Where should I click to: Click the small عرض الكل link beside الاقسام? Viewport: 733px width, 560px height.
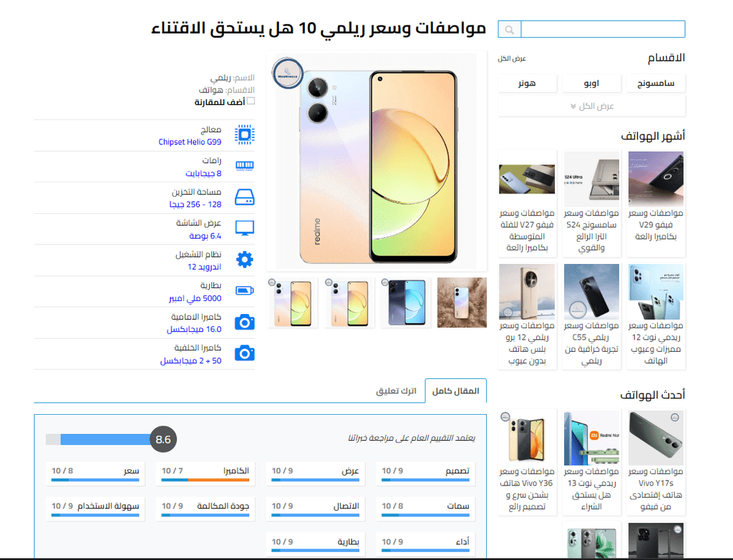[x=512, y=59]
